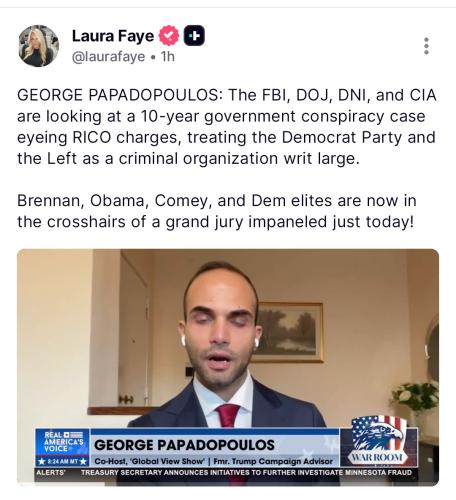Click the pink verified checkmark badge
This screenshot has width=456, height=500.
[169, 35]
